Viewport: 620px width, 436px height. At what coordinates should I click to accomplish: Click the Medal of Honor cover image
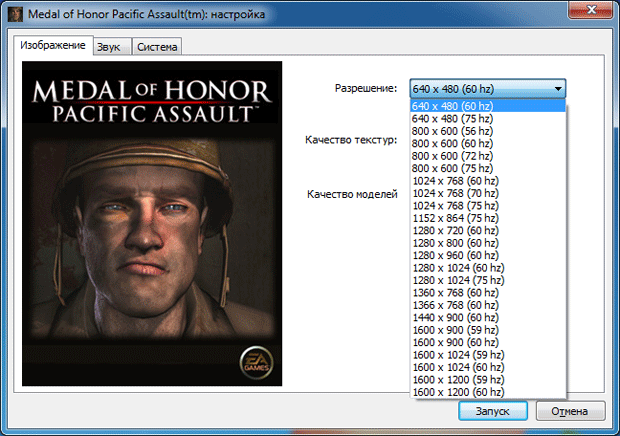152,223
